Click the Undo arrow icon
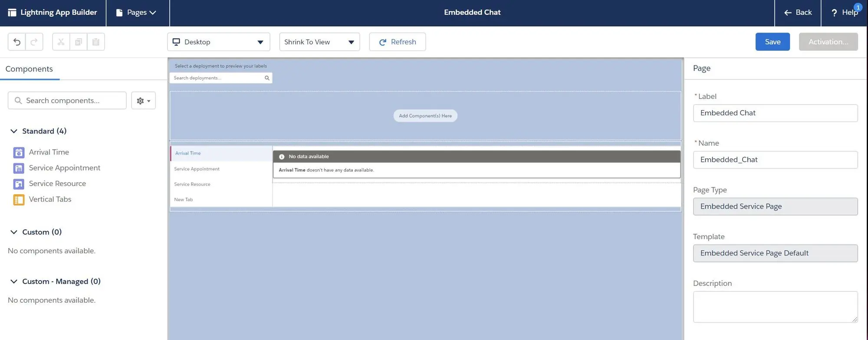Screen dimensions: 868x340 tap(16, 42)
